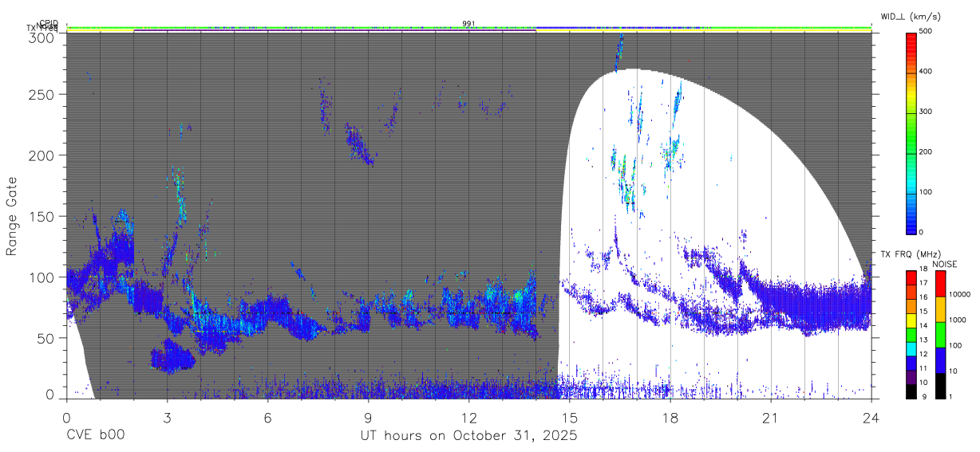Click the '500' tick on WID colorbar

[927, 31]
